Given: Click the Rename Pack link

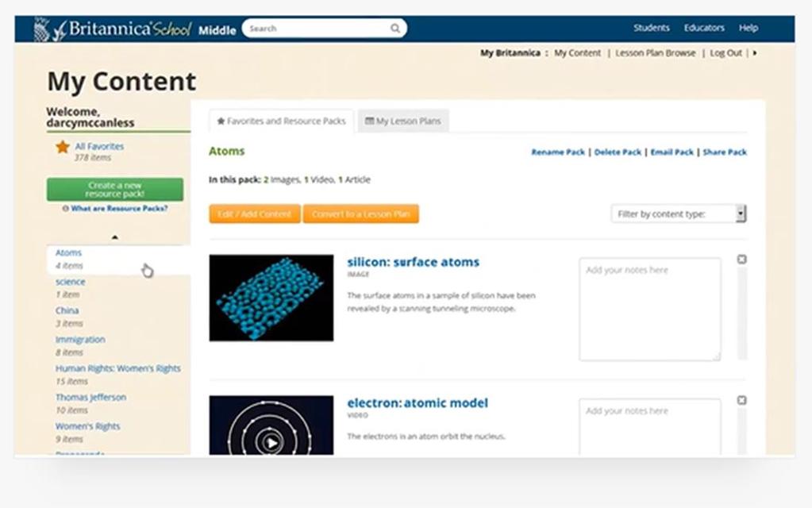Looking at the screenshot, I should [558, 152].
